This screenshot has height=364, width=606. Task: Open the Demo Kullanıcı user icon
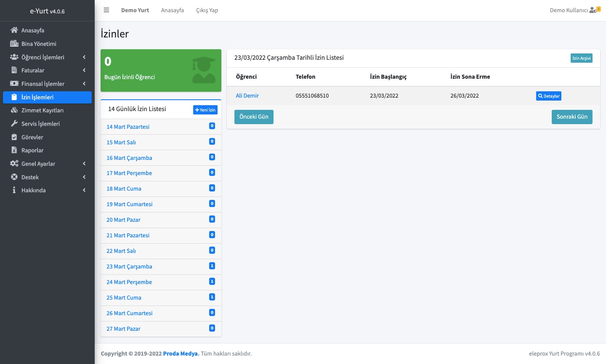(594, 10)
